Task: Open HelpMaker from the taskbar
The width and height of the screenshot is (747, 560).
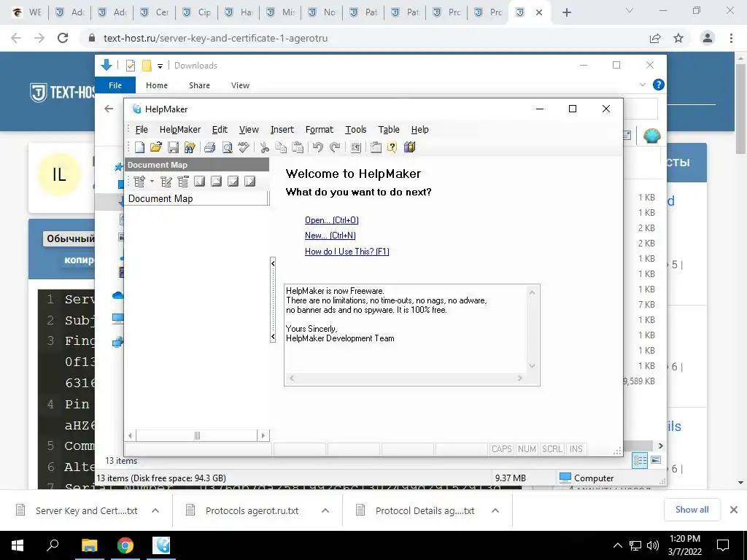Action: point(161,545)
